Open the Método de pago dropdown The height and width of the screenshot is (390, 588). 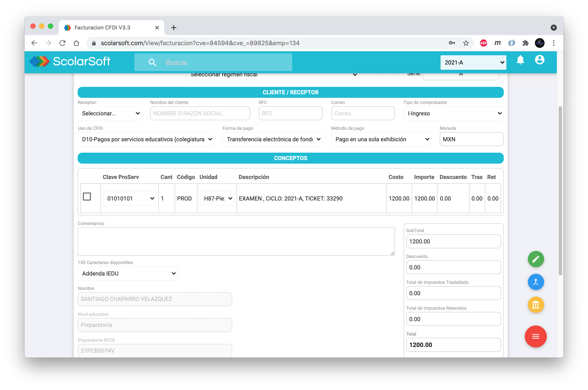coord(381,139)
